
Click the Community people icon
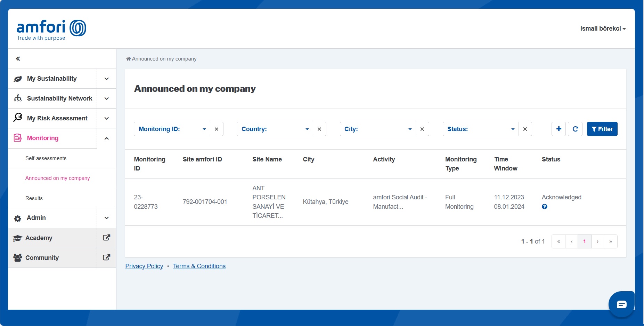17,258
